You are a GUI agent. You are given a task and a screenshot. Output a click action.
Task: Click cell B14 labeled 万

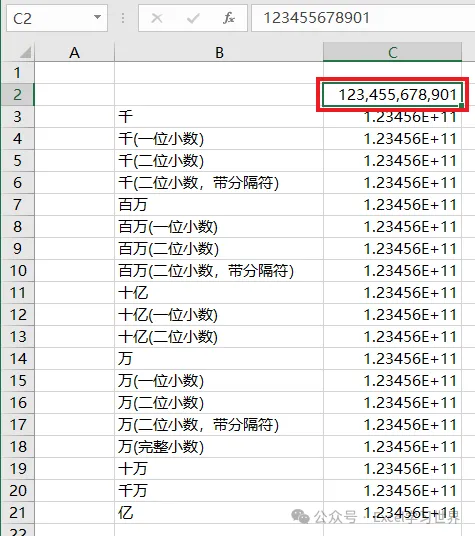[x=219, y=359]
